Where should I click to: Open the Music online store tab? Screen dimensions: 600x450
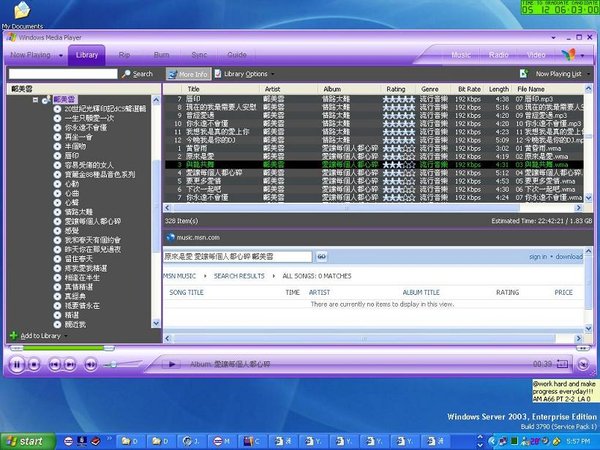pos(461,55)
